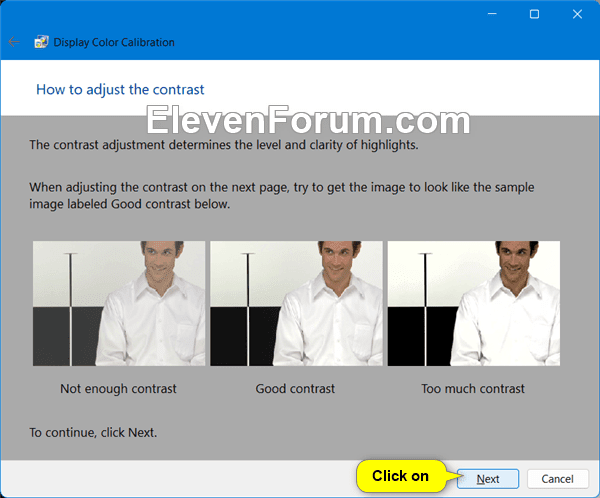Click the sentence about clarity of highlights
600x498 pixels.
coord(224,145)
